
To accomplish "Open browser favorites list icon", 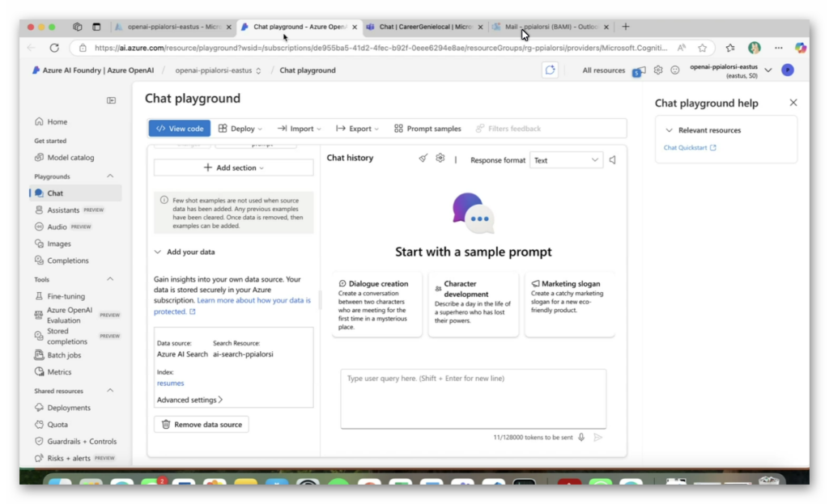I will coord(730,48).
